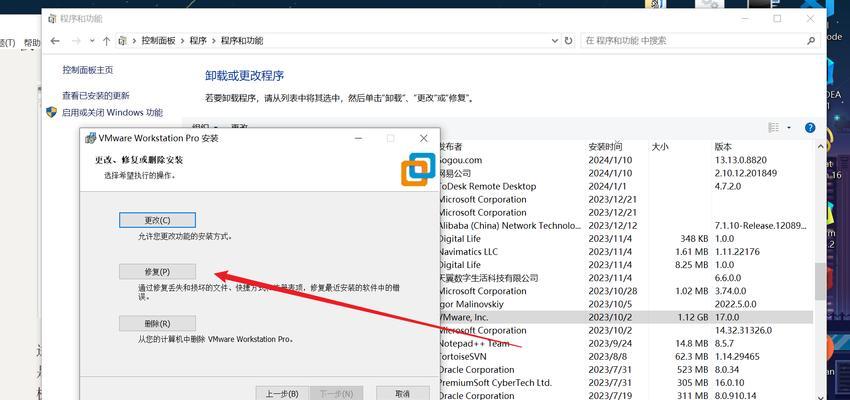This screenshot has width=850, height=400.
Task: Click 程序 breadcrumb segment
Action: [198, 41]
